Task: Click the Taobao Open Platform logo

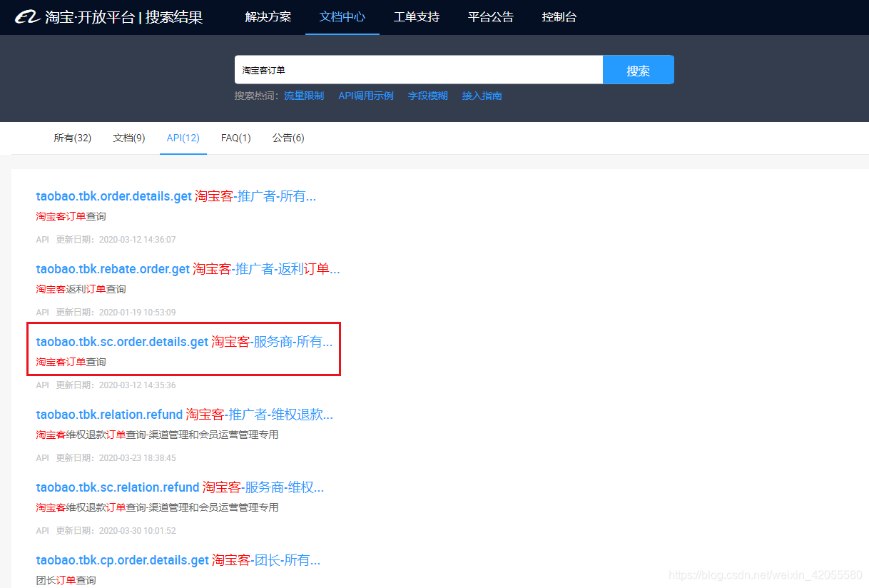Action: 109,17
